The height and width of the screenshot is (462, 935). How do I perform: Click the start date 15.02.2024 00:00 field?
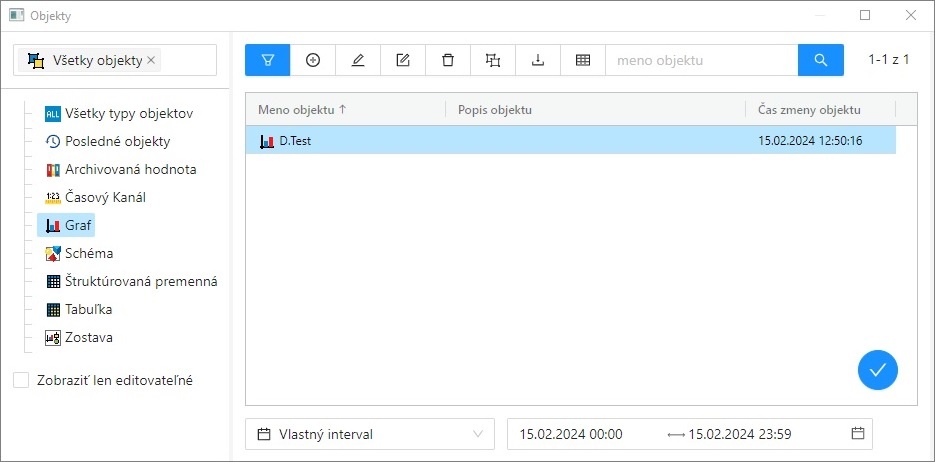[571, 434]
